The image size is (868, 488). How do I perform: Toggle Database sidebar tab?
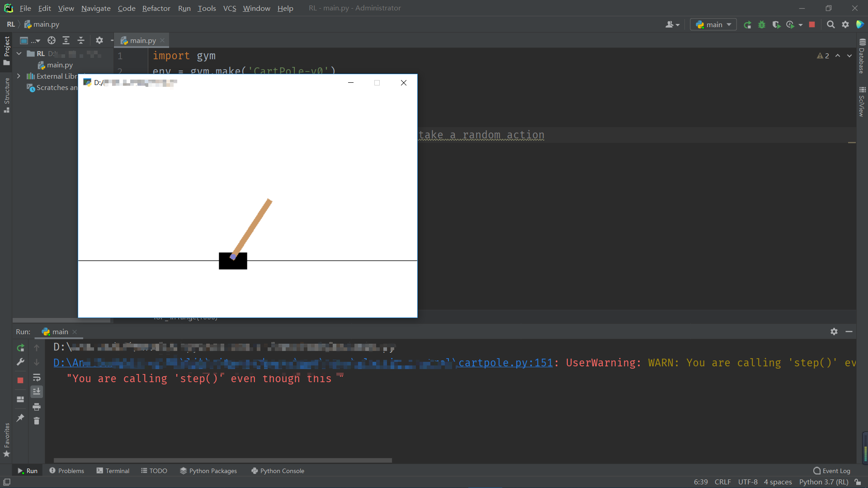click(x=862, y=57)
